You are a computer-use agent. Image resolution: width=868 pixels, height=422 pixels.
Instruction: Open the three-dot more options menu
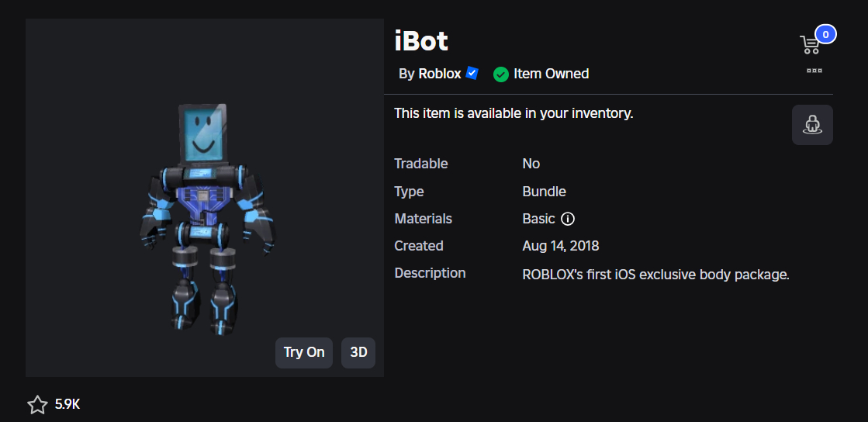[x=814, y=71]
